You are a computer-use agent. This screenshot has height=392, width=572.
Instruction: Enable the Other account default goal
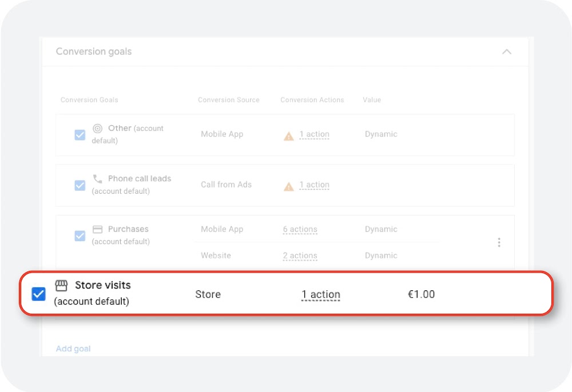pyautogui.click(x=80, y=135)
